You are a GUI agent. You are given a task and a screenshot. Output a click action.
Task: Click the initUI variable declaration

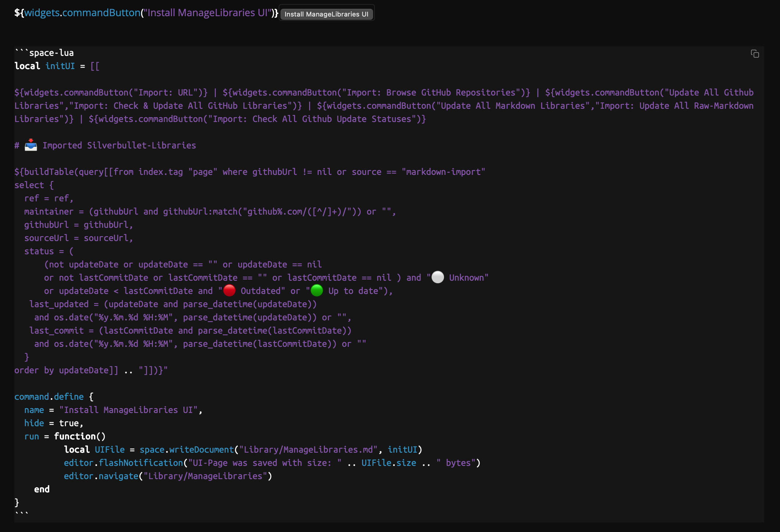[x=60, y=66]
